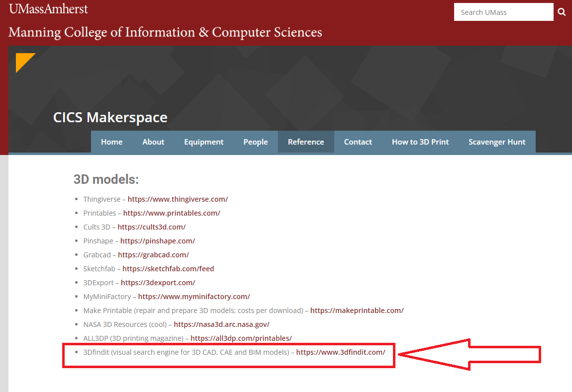This screenshot has height=392, width=572.
Task: Open the About menu item
Action: (153, 142)
